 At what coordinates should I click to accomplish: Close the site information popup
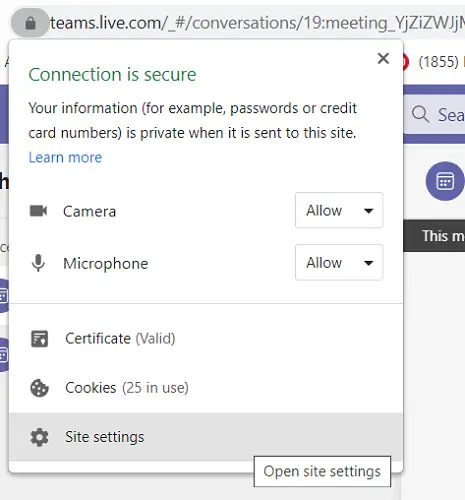(x=383, y=59)
